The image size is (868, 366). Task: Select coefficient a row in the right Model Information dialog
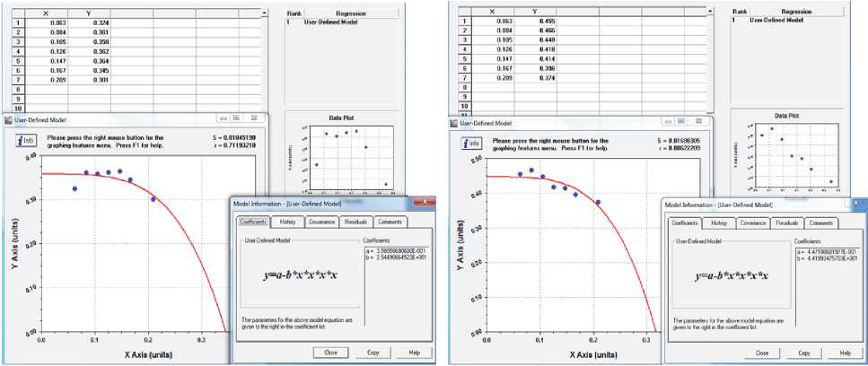point(827,250)
